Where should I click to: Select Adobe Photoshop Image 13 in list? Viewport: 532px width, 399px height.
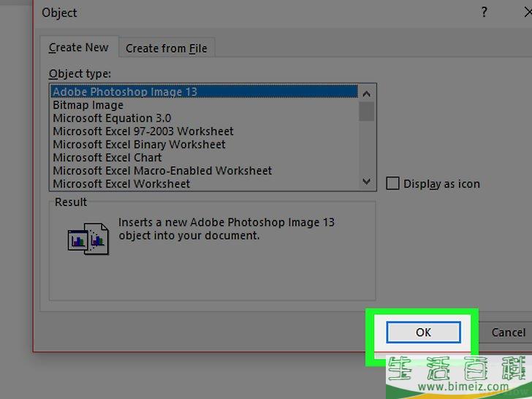click(125, 92)
